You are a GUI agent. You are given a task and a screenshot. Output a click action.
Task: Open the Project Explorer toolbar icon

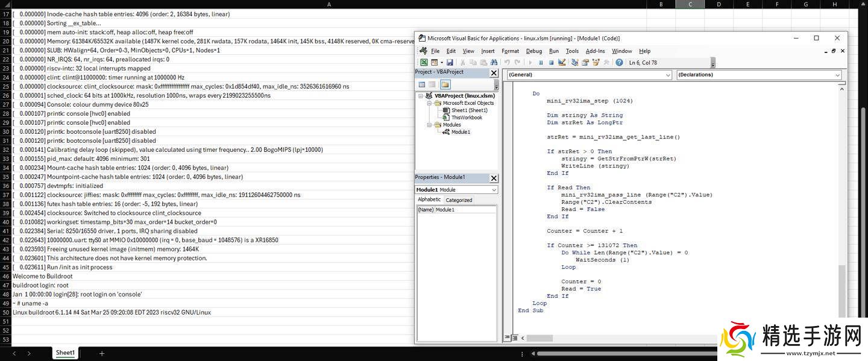pyautogui.click(x=575, y=62)
